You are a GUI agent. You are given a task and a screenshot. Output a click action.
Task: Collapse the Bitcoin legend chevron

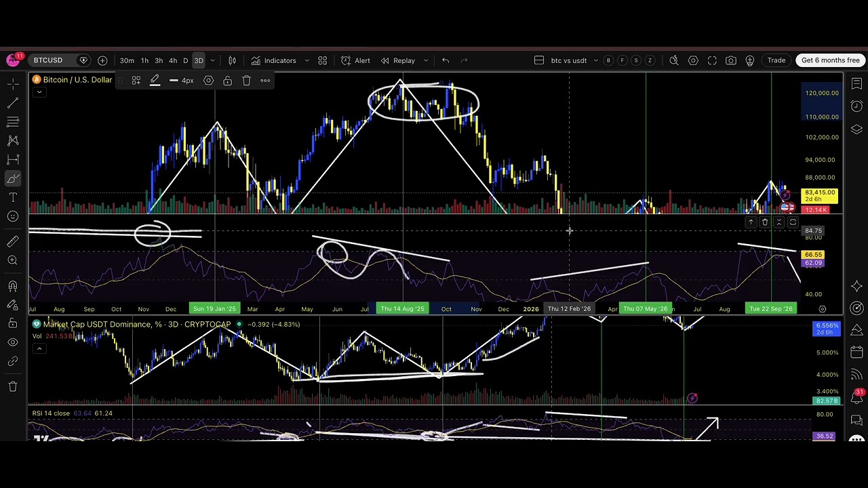pyautogui.click(x=39, y=92)
